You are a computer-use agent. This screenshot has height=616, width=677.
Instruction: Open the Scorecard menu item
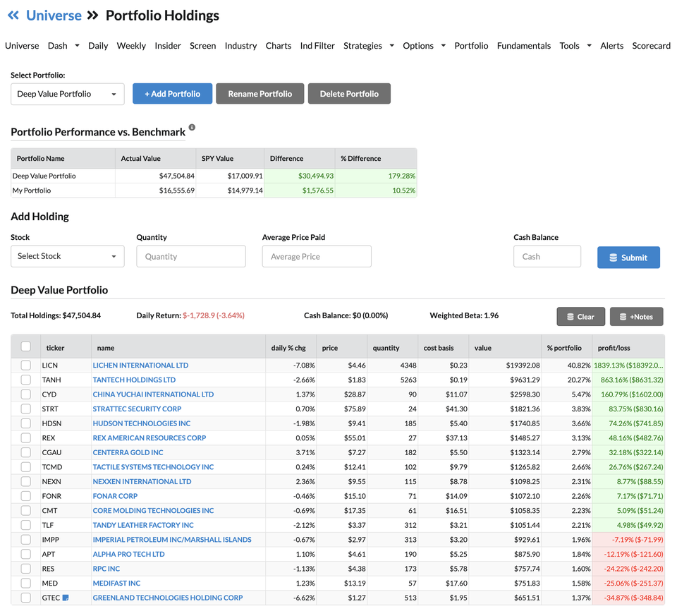(x=651, y=46)
